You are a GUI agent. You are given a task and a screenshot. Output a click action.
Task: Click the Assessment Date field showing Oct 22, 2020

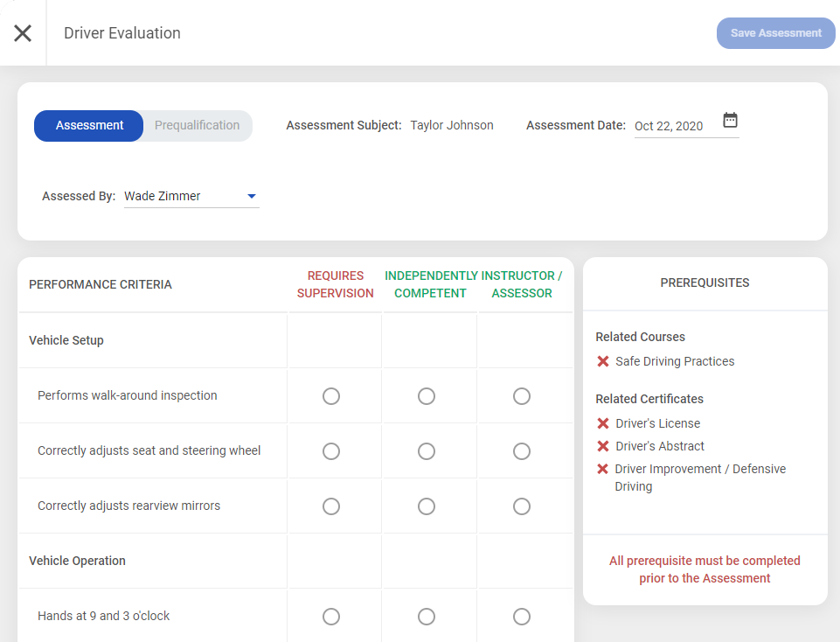pyautogui.click(x=670, y=126)
